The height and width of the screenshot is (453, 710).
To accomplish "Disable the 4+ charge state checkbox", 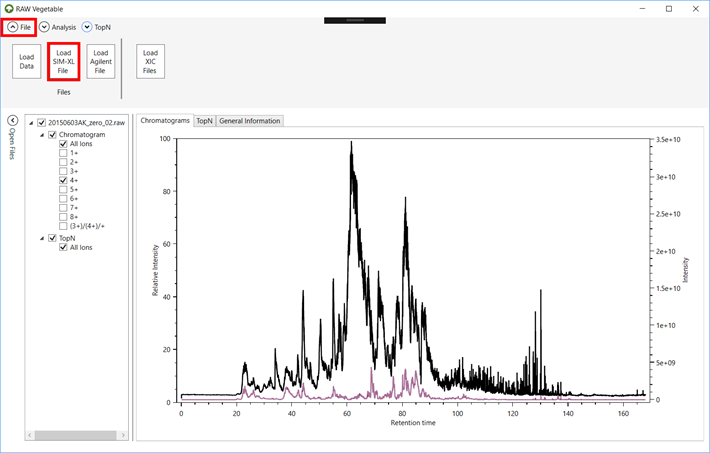I will point(63,180).
